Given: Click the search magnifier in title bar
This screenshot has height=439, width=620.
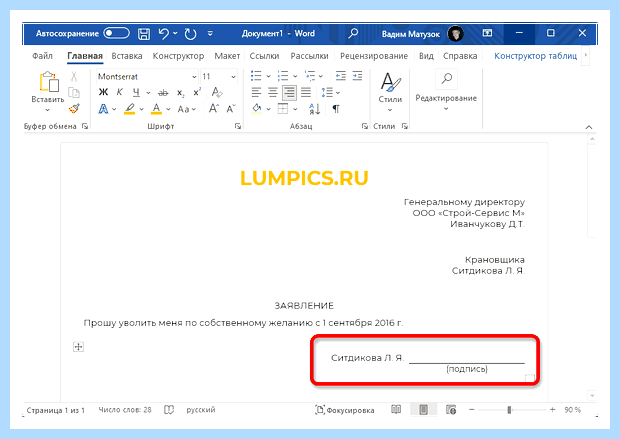Looking at the screenshot, I should (353, 33).
